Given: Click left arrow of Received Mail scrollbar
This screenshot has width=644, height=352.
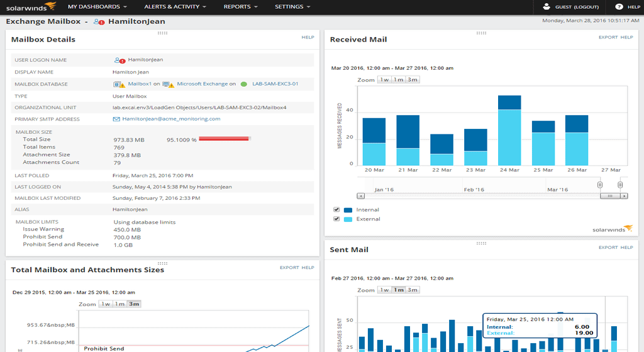Looking at the screenshot, I should click(x=360, y=196).
